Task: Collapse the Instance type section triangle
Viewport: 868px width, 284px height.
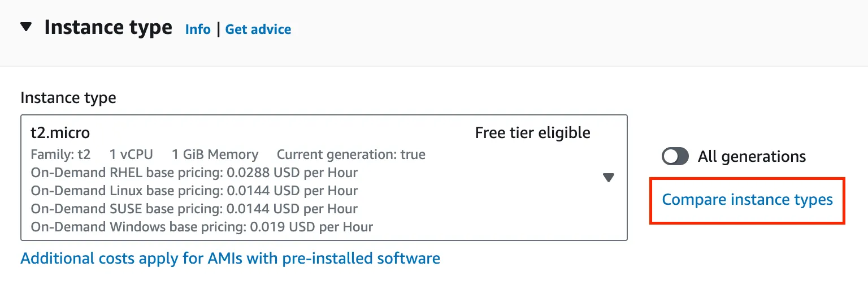Action: click(26, 27)
